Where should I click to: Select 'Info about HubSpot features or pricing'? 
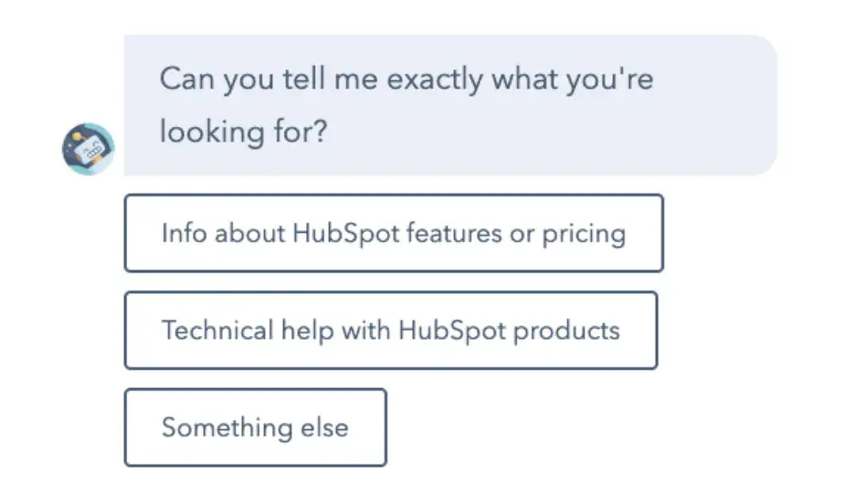tap(394, 233)
